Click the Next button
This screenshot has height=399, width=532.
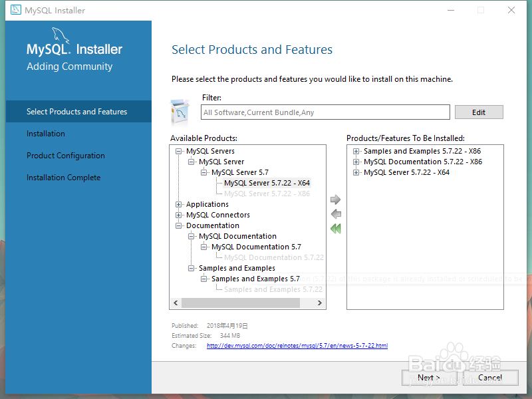tap(428, 377)
